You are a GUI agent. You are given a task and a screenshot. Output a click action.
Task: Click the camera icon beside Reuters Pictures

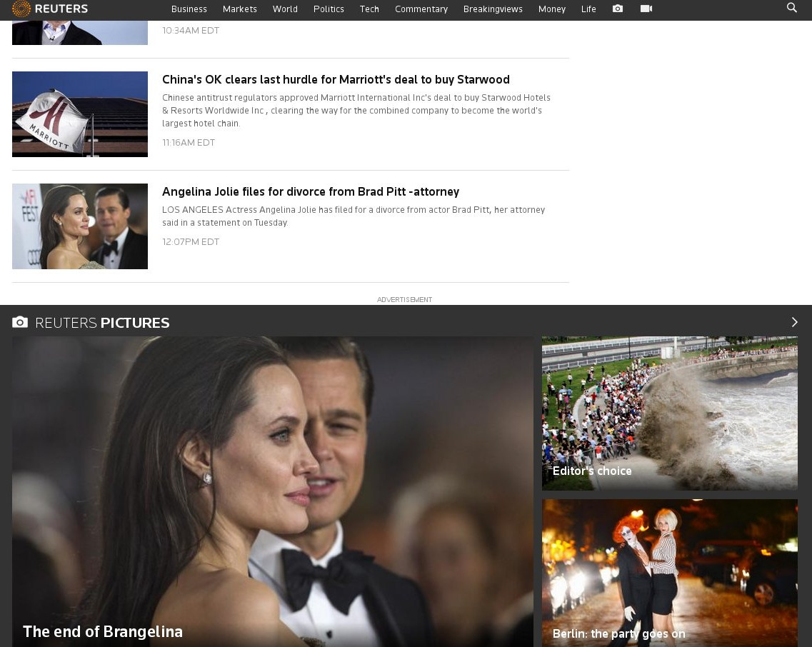click(x=20, y=323)
